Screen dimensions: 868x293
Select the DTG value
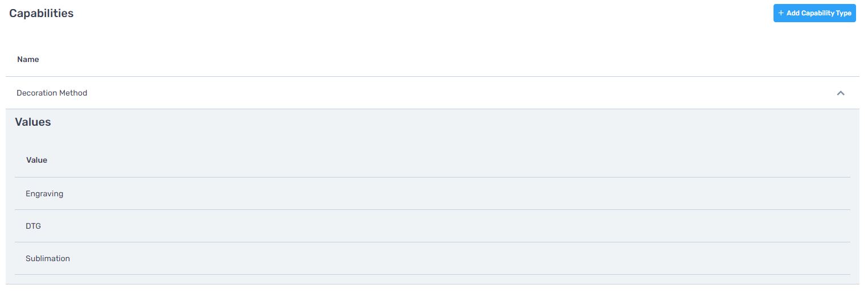click(x=33, y=226)
